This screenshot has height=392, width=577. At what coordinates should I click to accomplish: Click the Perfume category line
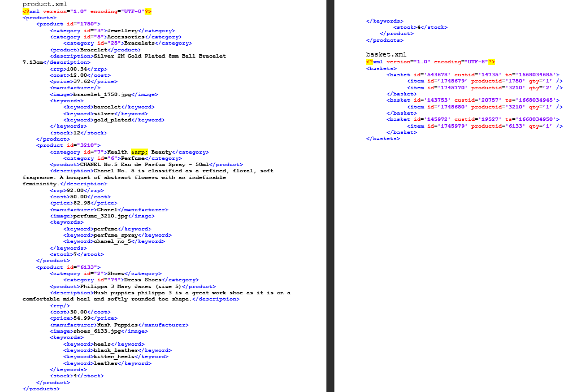pos(123,159)
